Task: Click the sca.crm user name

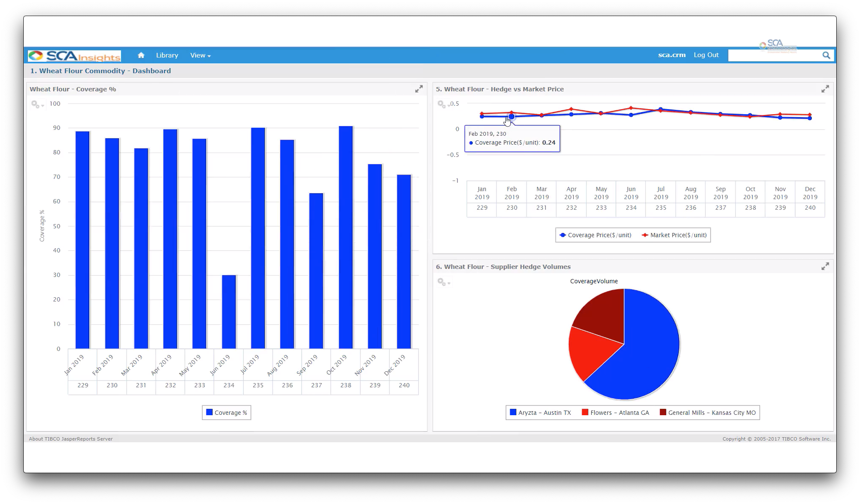Action: click(x=672, y=55)
